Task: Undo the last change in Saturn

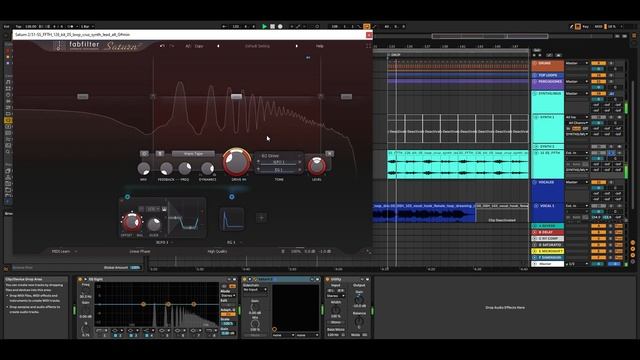Action: pos(162,46)
